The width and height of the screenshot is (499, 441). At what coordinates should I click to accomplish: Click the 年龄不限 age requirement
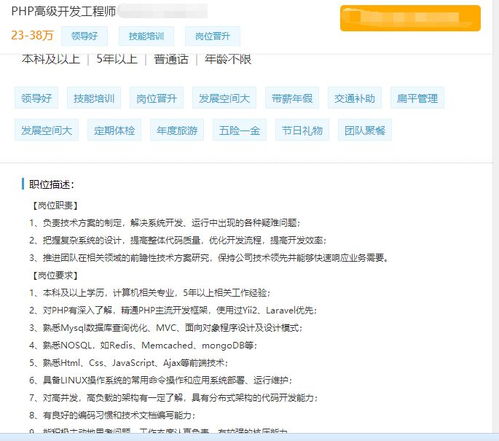pos(228,59)
